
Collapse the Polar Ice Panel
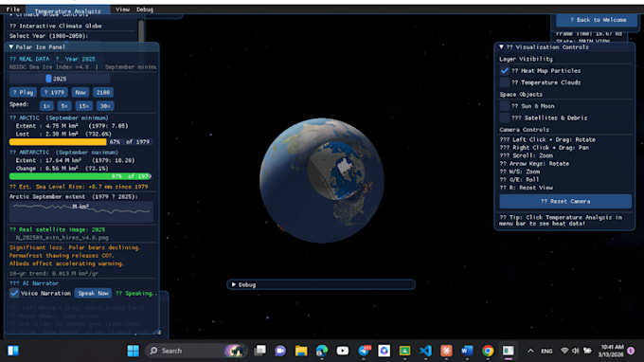pos(11,47)
